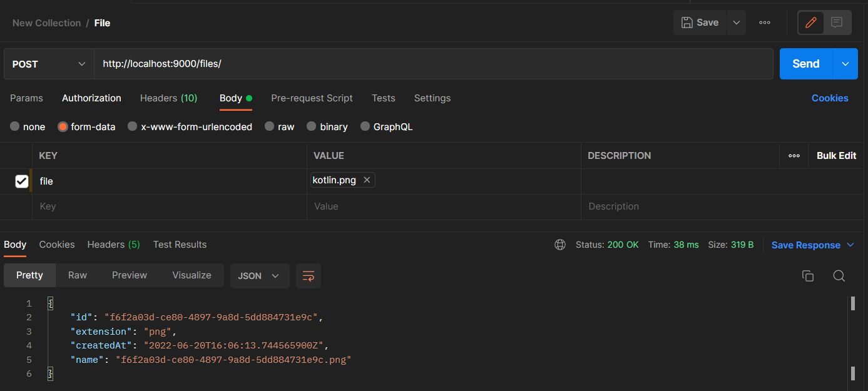
Task: Click the 'file' key cell
Action: [x=169, y=181]
